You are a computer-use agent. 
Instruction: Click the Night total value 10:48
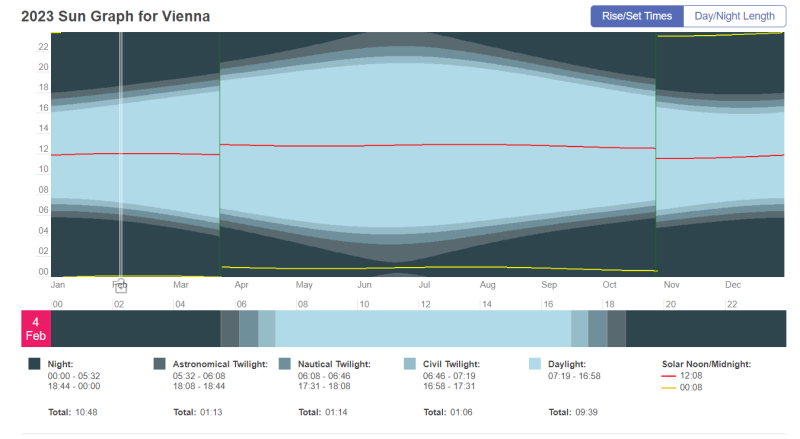coord(86,412)
